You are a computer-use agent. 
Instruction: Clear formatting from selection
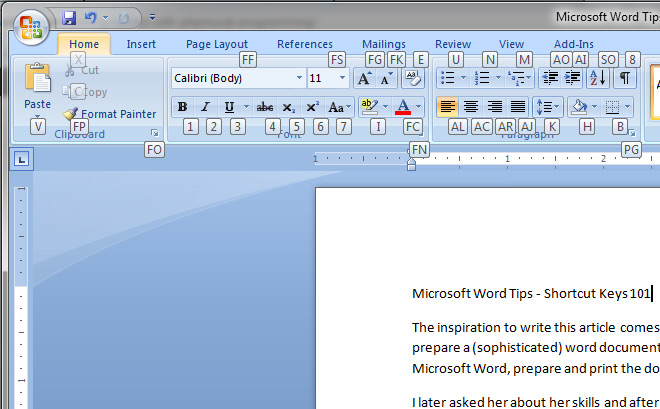click(413, 78)
